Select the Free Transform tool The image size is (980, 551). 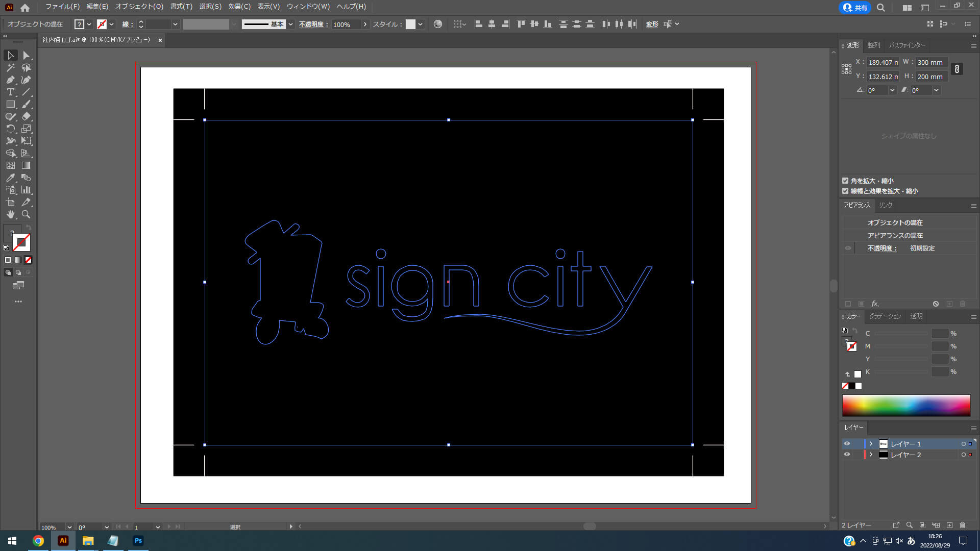[26, 141]
